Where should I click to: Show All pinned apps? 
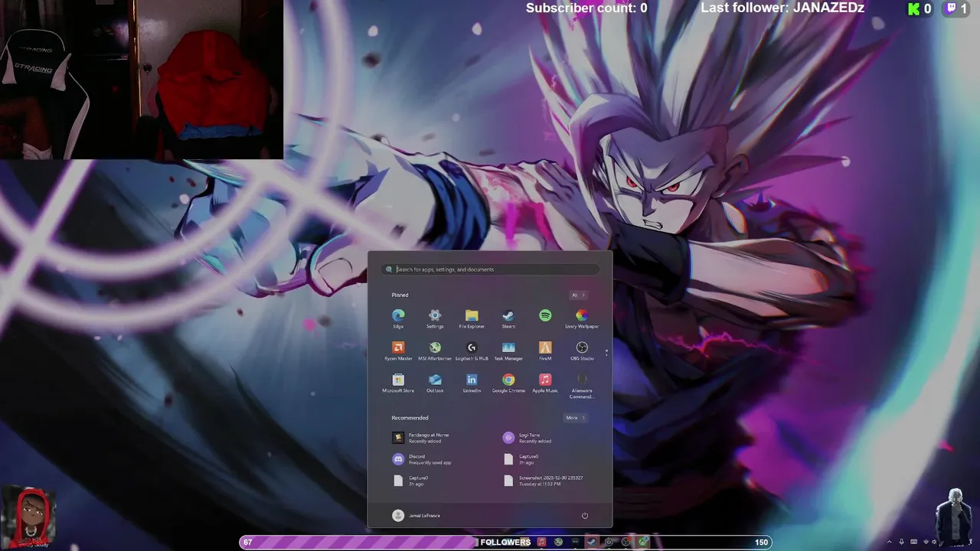578,295
